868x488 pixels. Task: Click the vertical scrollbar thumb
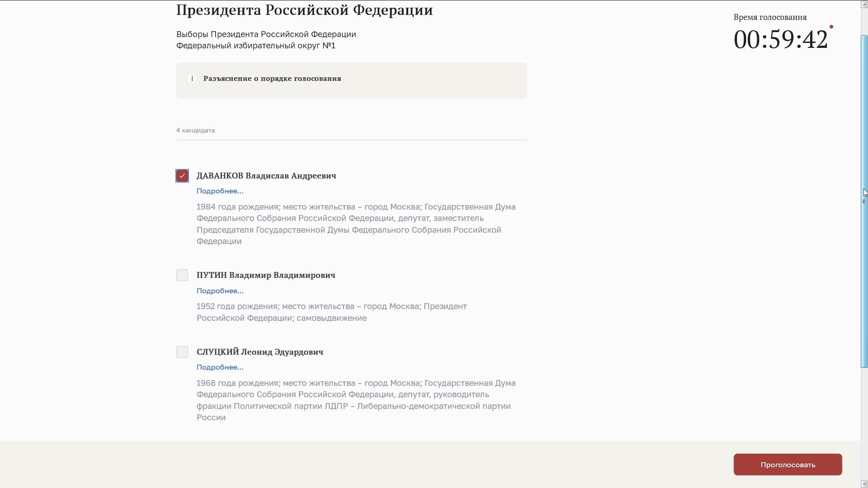(864, 201)
